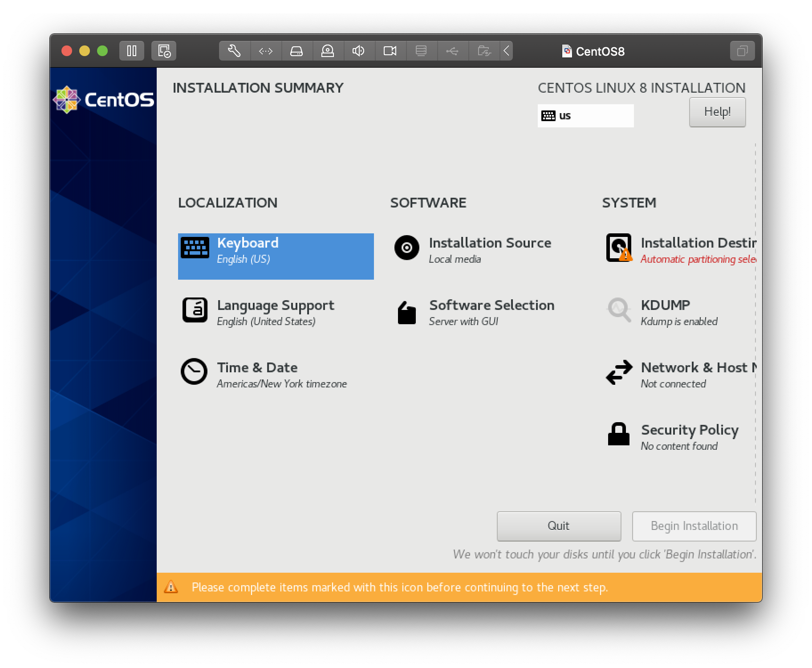Click the orange warning message text
This screenshot has height=668, width=812.
point(400,587)
